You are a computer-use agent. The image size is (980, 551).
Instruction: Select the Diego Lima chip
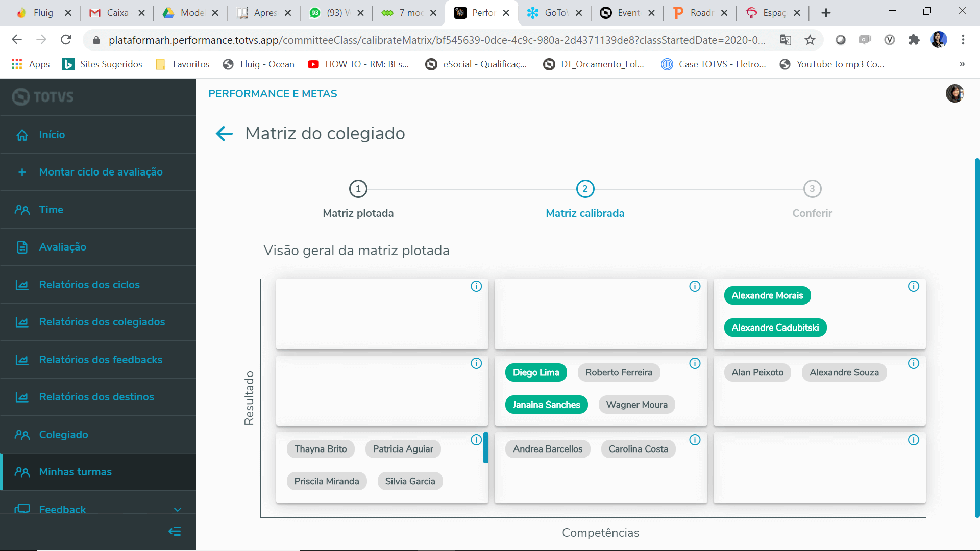[535, 372]
